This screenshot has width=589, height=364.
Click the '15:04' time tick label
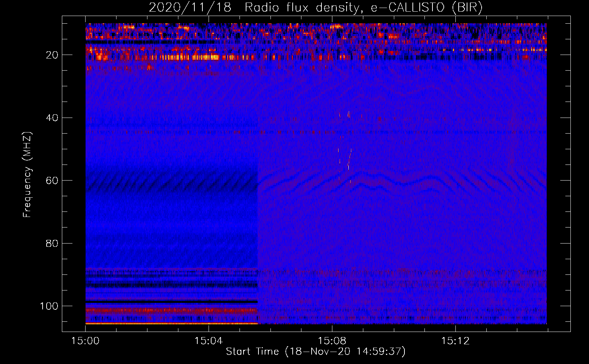click(209, 341)
